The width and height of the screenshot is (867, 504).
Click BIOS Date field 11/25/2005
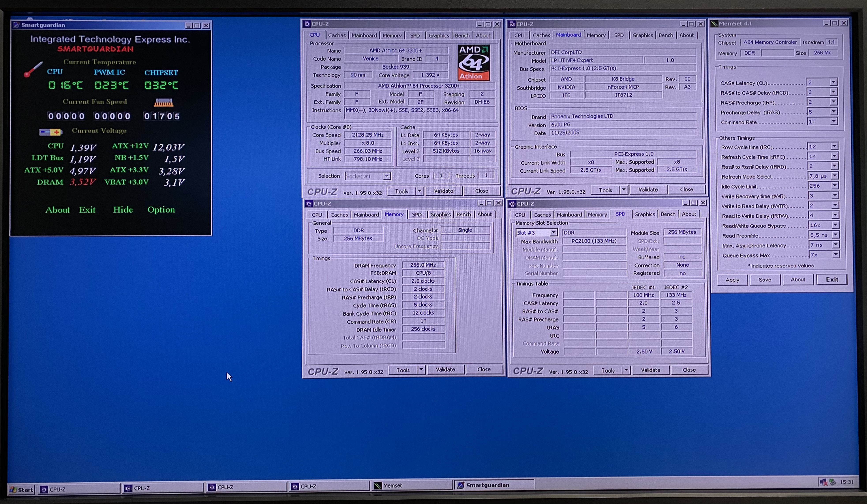623,133
